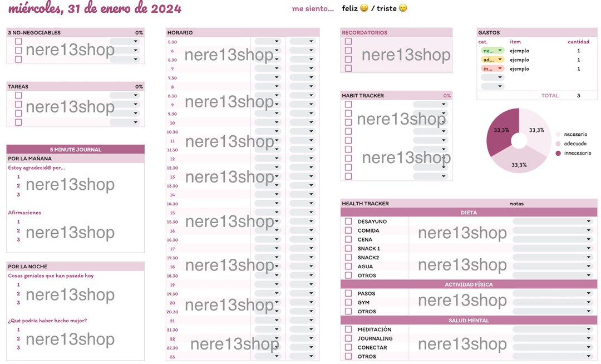Tick the MEDITACIÓN checkbox
Image resolution: width=601 pixels, height=364 pixels.
348,329
